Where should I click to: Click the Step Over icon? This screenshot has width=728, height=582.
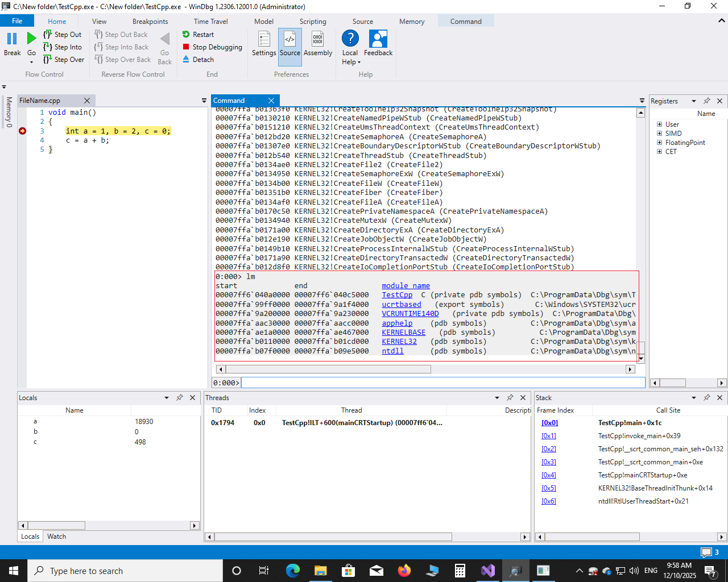coord(48,60)
